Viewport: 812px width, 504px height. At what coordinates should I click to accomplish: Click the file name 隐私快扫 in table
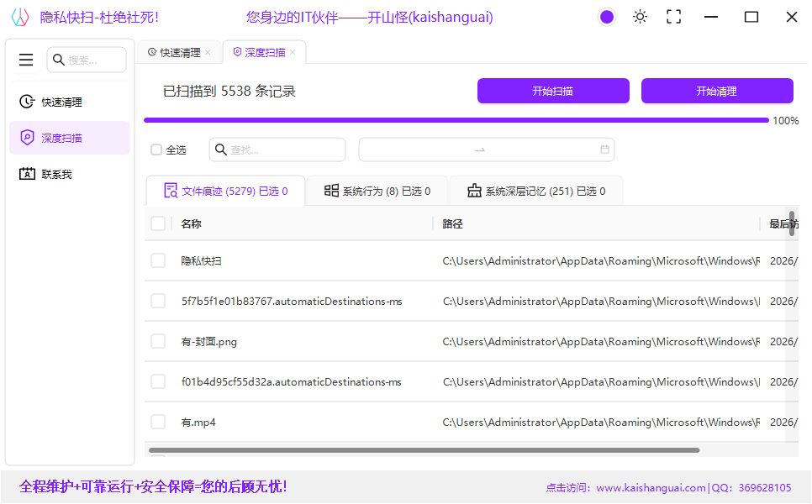(201, 260)
